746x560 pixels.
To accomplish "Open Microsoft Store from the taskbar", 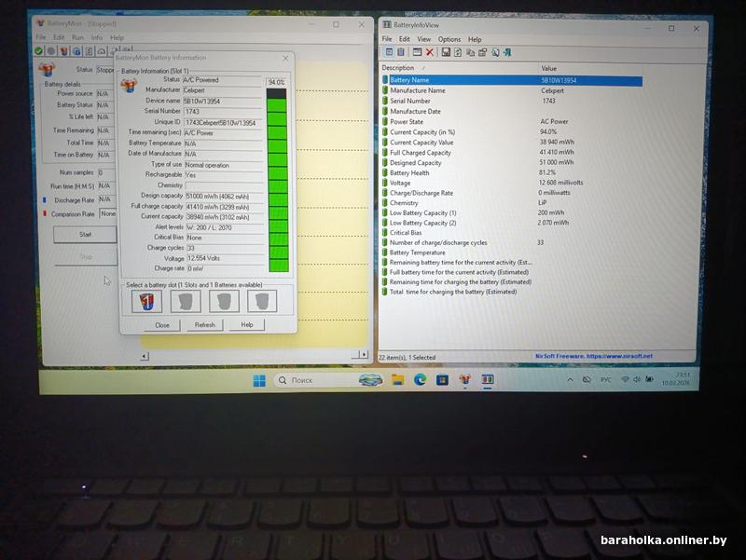I will coord(442,380).
